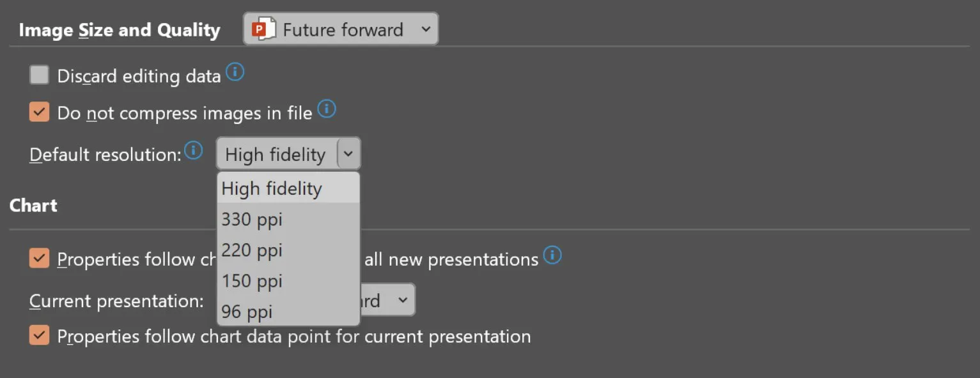The image size is (980, 378).
Task: Click info icon after all new presentations
Action: (552, 256)
